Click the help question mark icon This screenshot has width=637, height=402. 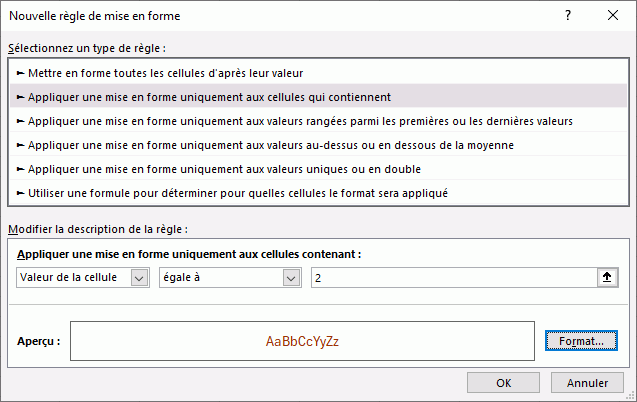[567, 16]
